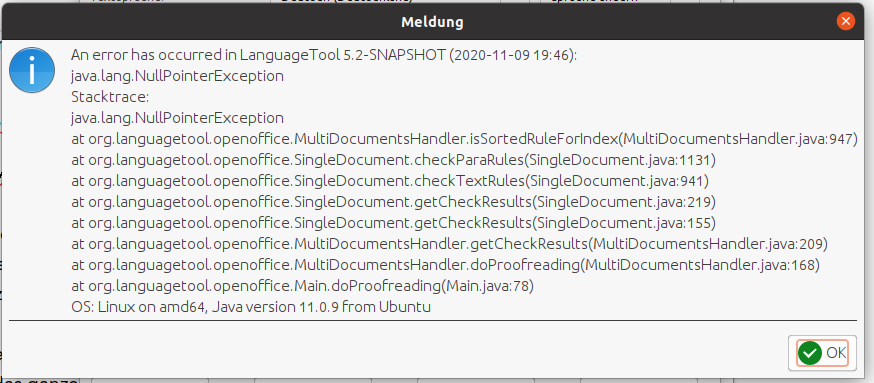
Task: Click the LanguageTool 5.2-SNAPSHOT error heading line
Action: (x=324, y=55)
